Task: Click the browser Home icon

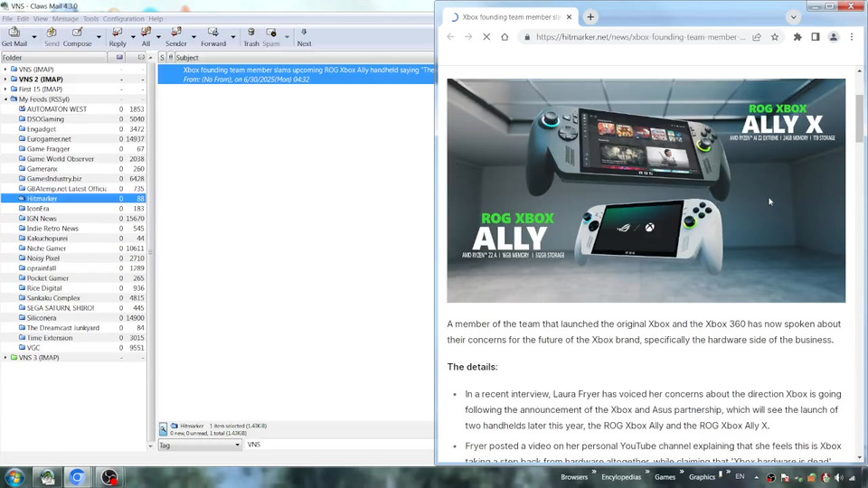Action: point(505,37)
